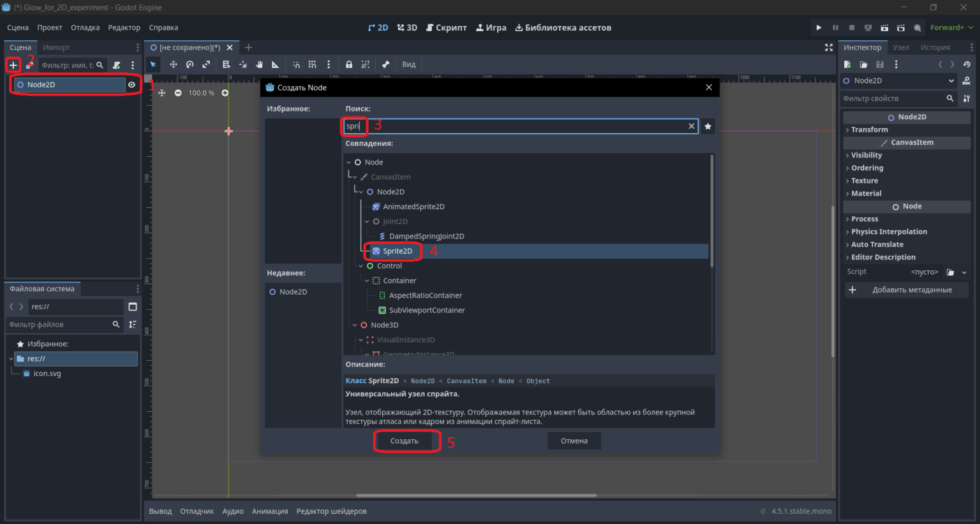Open the Script property dropdown arrow

pyautogui.click(x=964, y=272)
